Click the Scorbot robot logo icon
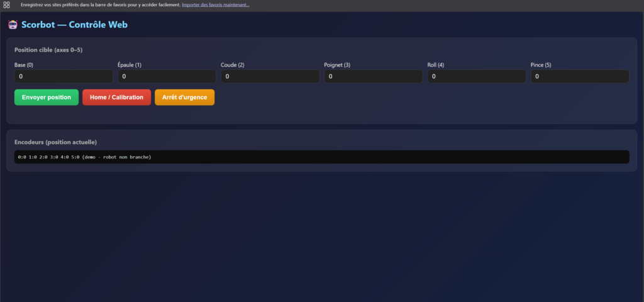Viewport: 644px width, 302px height. pos(12,25)
